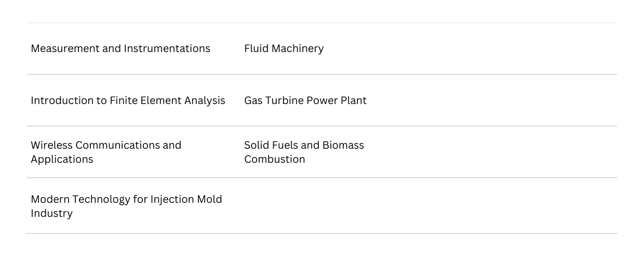Click blank cell directly below "Solid Fuels and Biomass Combustion"

[332, 206]
